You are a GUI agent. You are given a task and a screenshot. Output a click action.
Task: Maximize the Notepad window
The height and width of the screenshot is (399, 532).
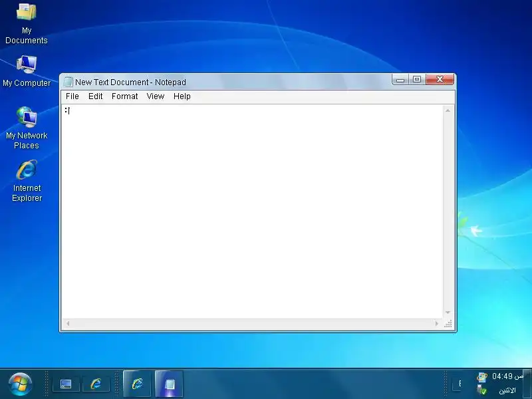(418, 80)
